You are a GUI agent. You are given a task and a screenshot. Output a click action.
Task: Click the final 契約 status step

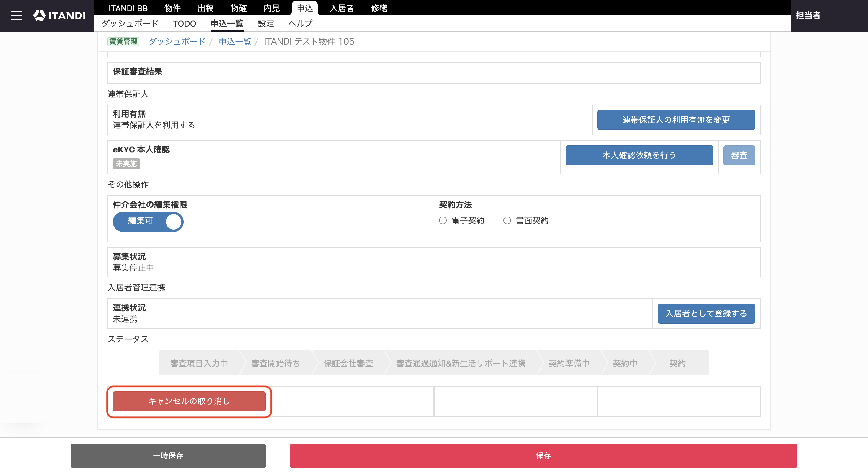click(677, 363)
